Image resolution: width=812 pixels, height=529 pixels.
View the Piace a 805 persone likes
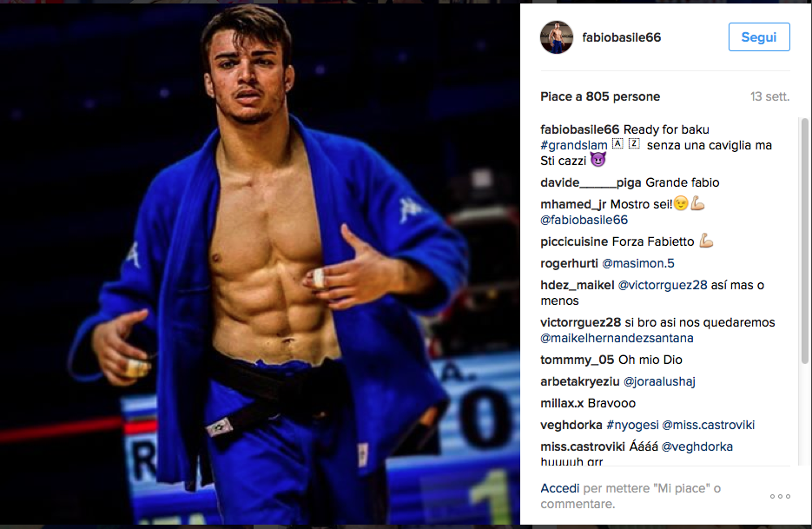pos(600,96)
